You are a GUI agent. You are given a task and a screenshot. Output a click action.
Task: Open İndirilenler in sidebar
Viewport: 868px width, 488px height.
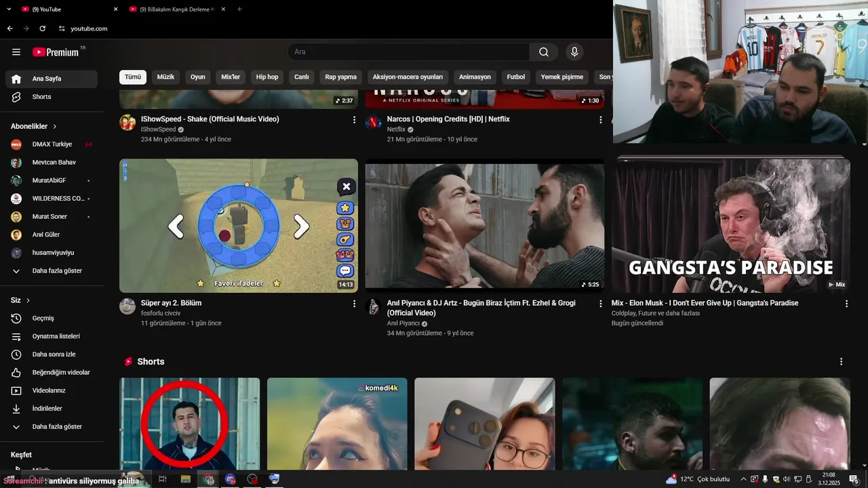52,409
